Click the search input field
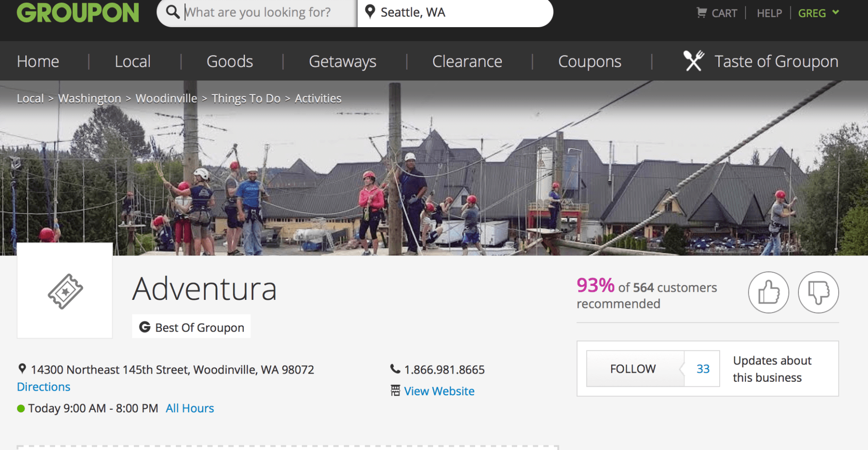Viewport: 868px width, 450px height. [258, 12]
